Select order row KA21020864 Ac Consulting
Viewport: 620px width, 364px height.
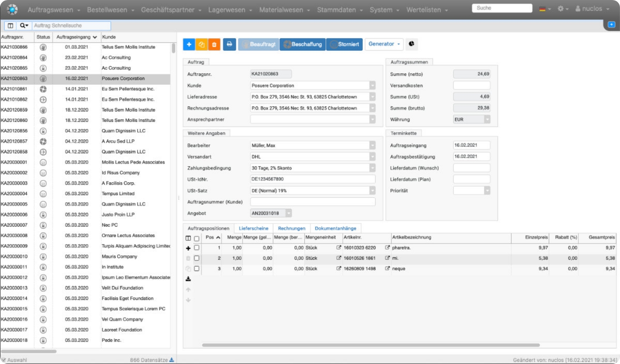click(85, 57)
